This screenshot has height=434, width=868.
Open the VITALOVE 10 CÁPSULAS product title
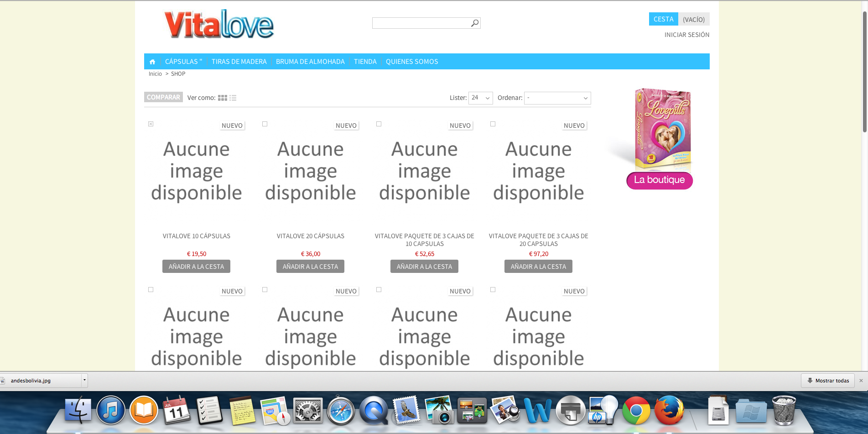point(197,236)
